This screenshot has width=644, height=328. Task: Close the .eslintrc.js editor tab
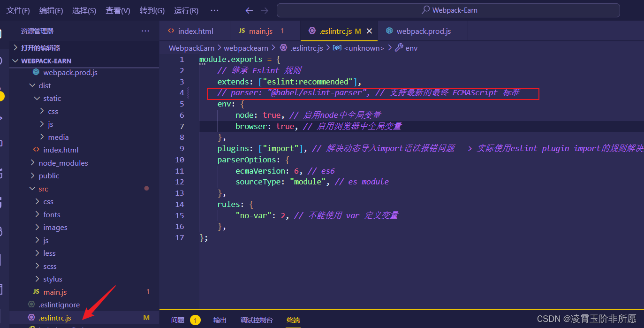[369, 31]
